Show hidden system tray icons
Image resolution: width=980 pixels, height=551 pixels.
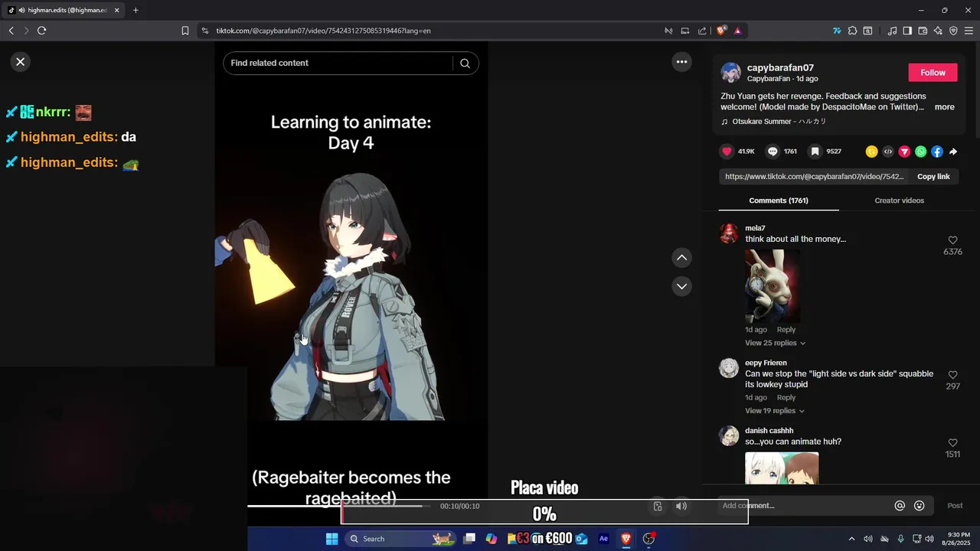pyautogui.click(x=851, y=539)
